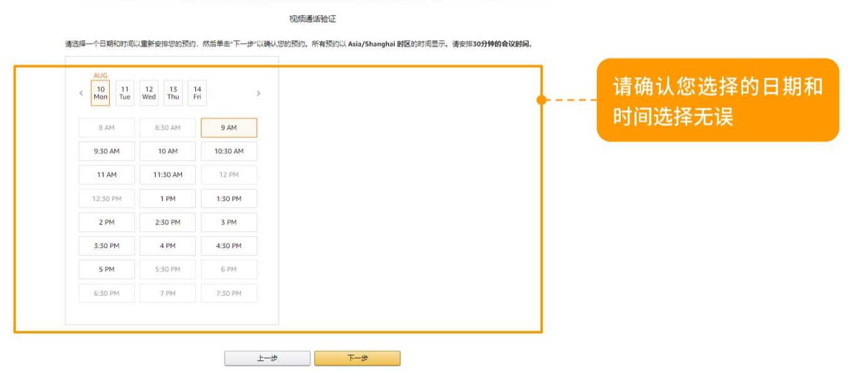Choose the 3:30 PM appointment time
The image size is (868, 373).
coord(105,246)
